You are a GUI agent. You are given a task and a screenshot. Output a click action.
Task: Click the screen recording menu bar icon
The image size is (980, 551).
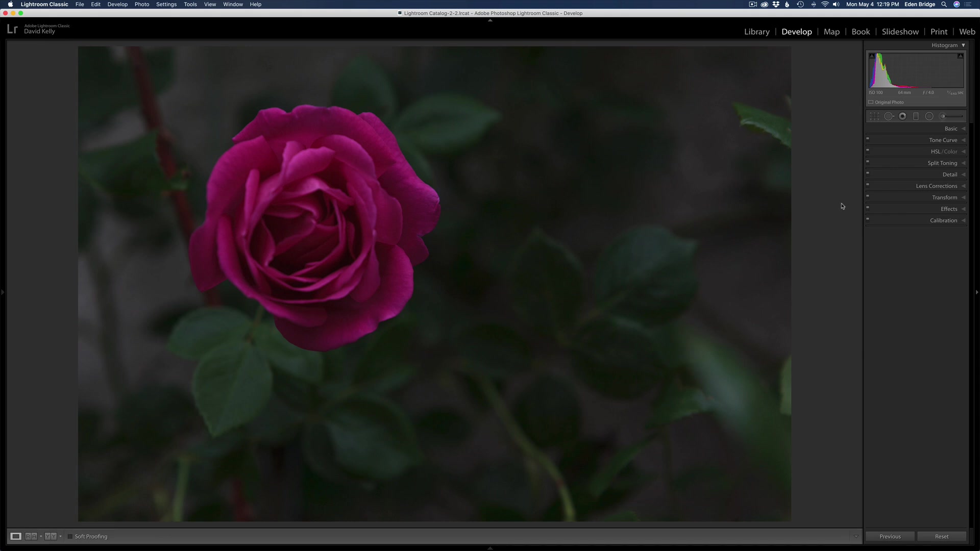click(x=753, y=4)
